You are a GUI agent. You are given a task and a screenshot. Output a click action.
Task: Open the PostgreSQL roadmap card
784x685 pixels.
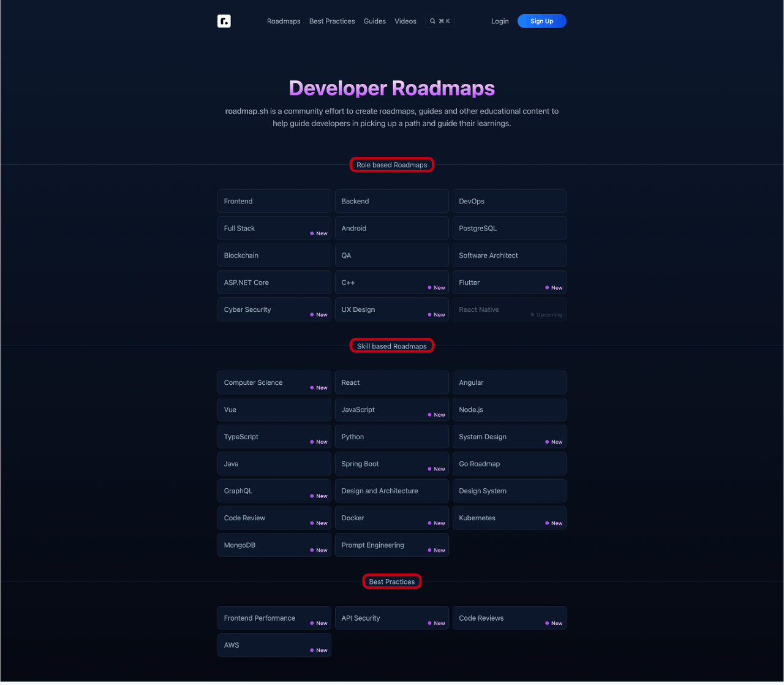pos(510,228)
